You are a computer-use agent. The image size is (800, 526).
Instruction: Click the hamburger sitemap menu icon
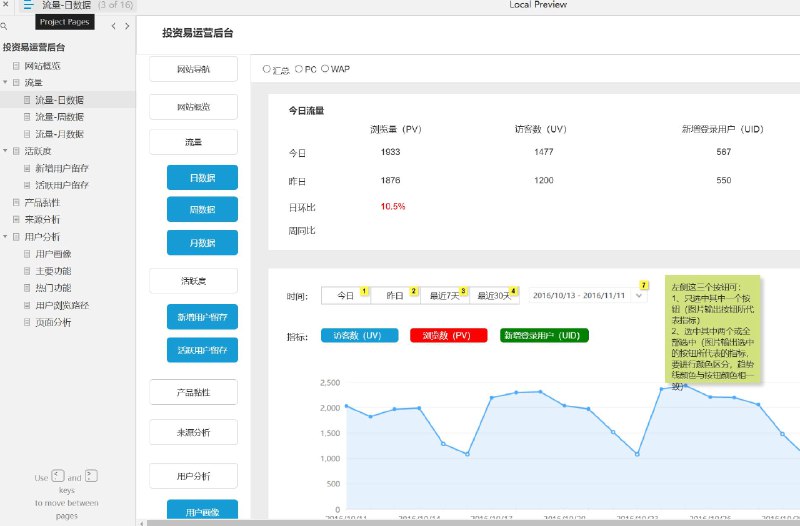[28, 5]
